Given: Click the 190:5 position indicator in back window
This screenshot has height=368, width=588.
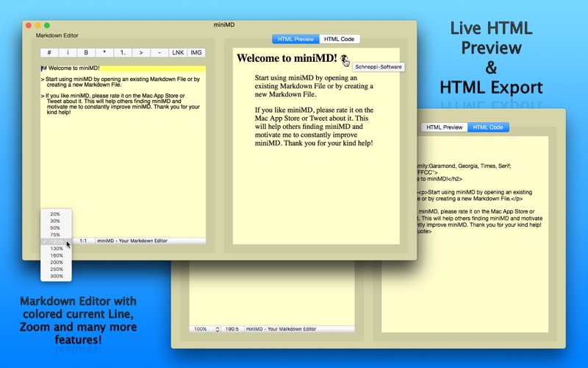Looking at the screenshot, I should click(232, 329).
